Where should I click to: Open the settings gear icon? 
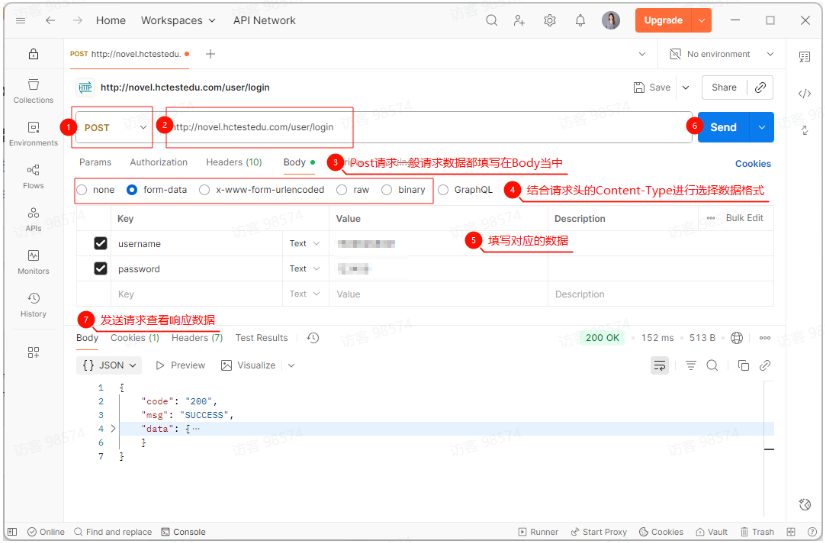[x=550, y=21]
